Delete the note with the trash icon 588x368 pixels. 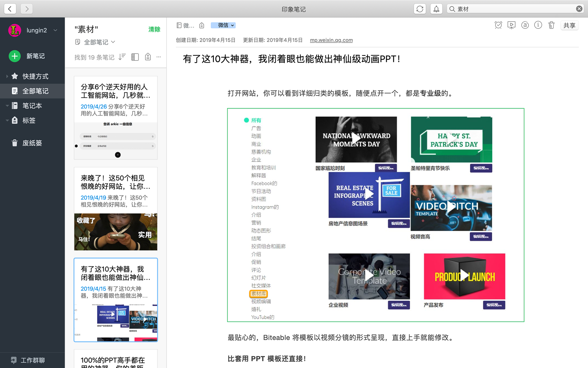tap(551, 25)
